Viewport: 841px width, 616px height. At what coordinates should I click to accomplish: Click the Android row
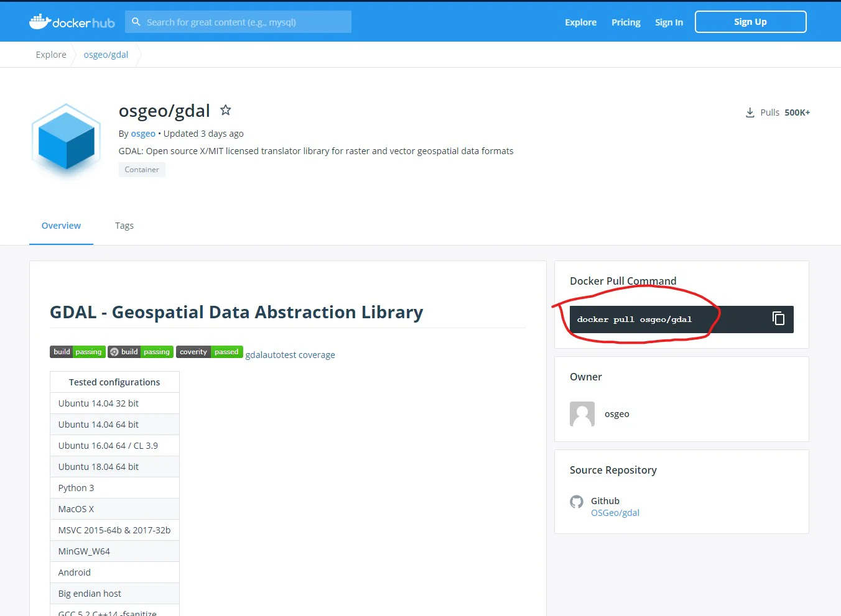[114, 572]
